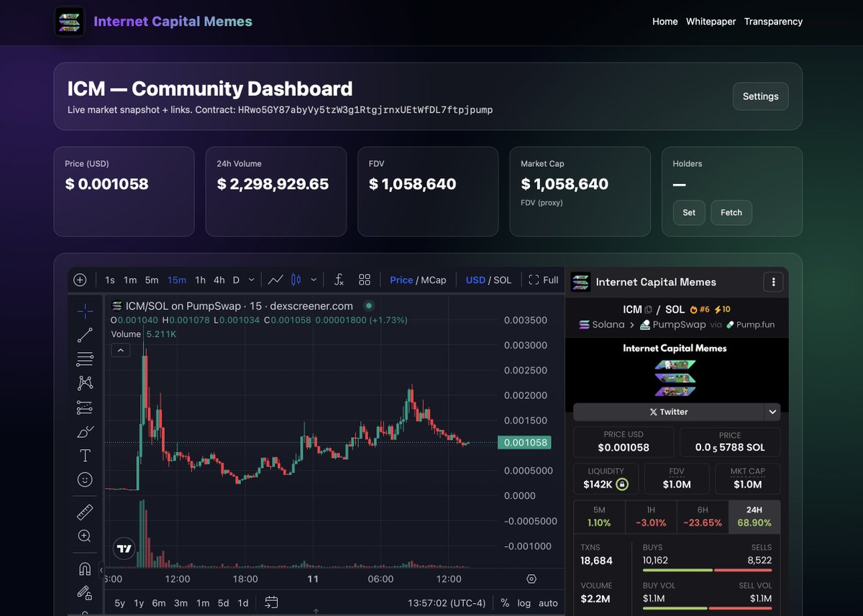Viewport: 863px width, 616px height.
Task: Click the liquidity lock icon
Action: [x=623, y=484]
